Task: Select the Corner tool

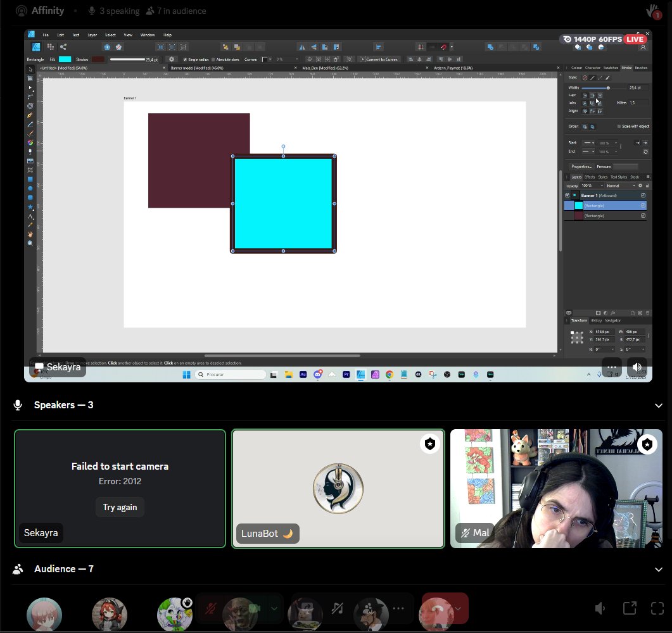Action: pos(30,97)
